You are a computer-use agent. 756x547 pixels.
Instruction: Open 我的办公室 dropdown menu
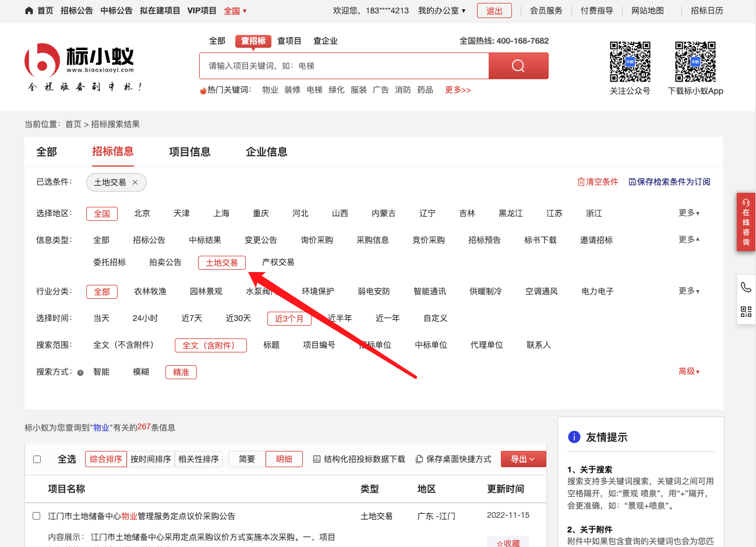(441, 10)
